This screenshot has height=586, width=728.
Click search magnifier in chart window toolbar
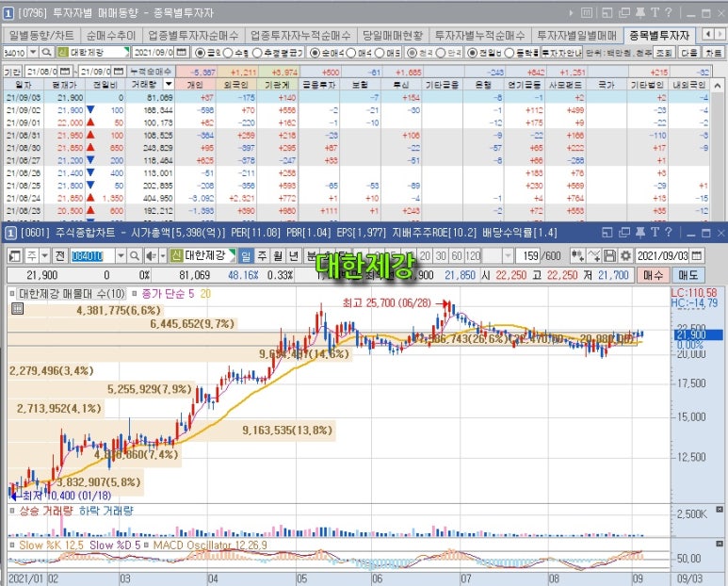tap(134, 255)
